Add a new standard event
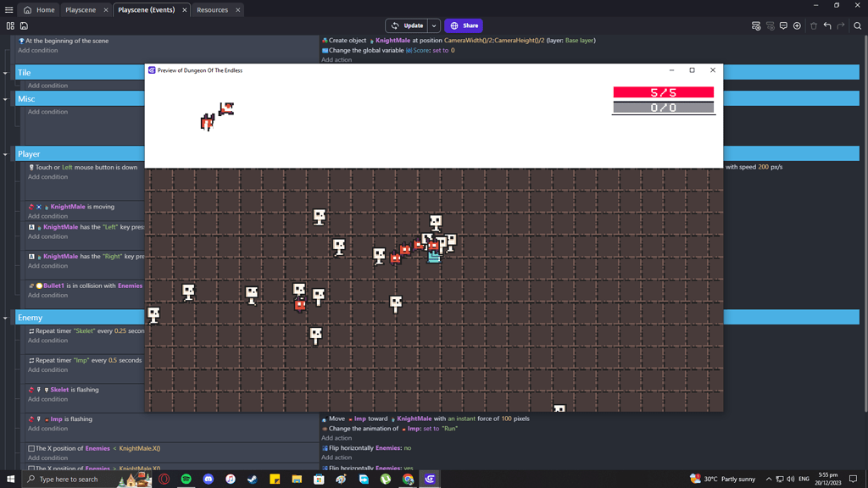The height and width of the screenshot is (488, 868). [755, 25]
